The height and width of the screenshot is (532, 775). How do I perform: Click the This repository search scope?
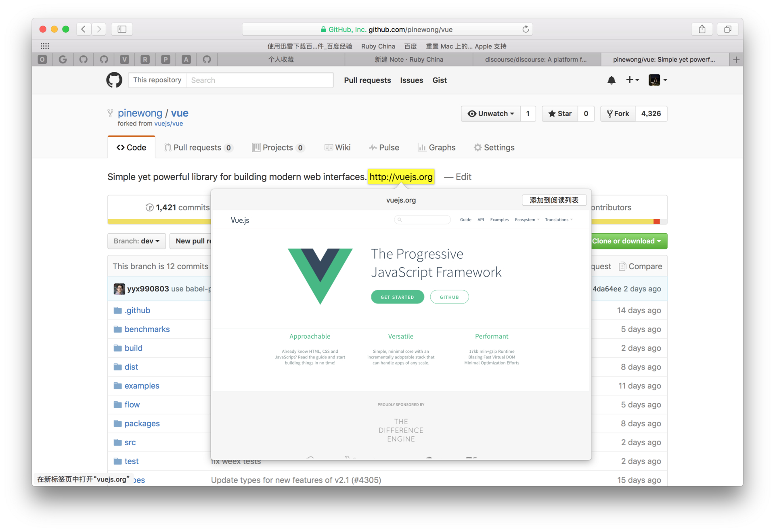click(157, 80)
